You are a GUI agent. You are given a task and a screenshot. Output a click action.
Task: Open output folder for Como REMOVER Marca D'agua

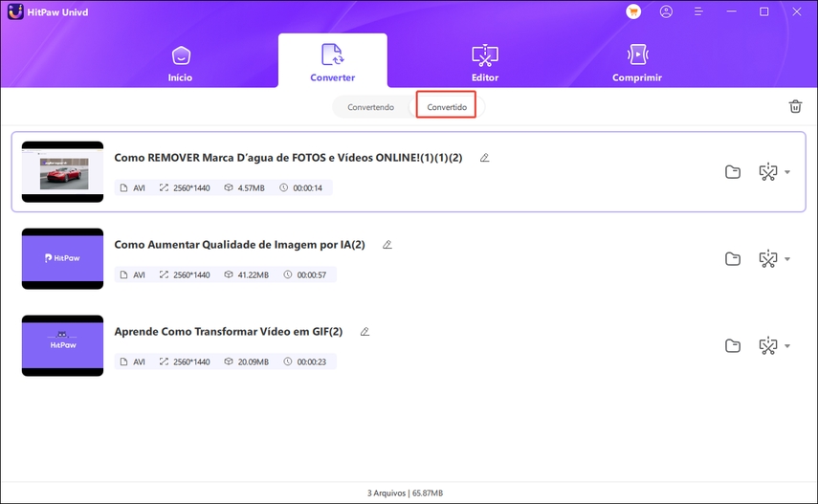click(733, 172)
